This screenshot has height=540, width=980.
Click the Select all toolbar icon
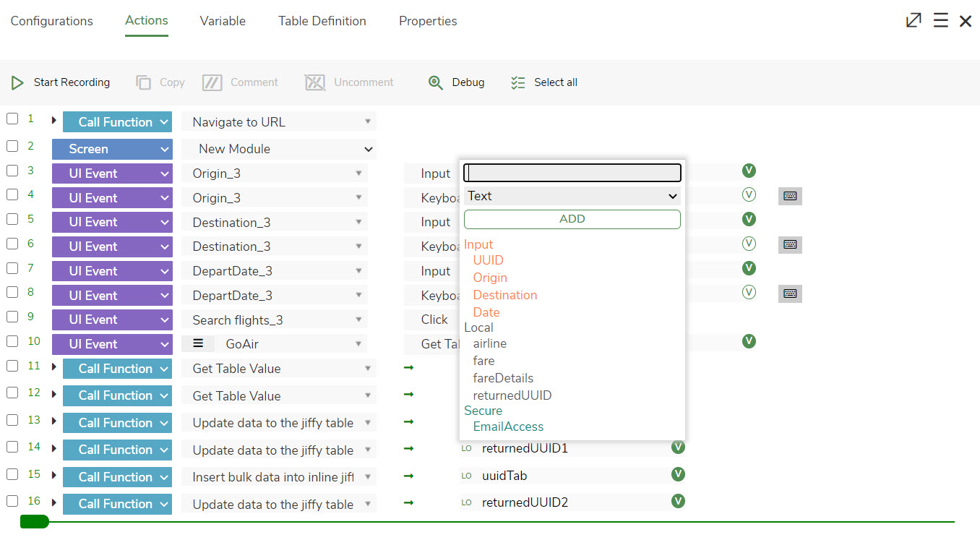click(518, 82)
